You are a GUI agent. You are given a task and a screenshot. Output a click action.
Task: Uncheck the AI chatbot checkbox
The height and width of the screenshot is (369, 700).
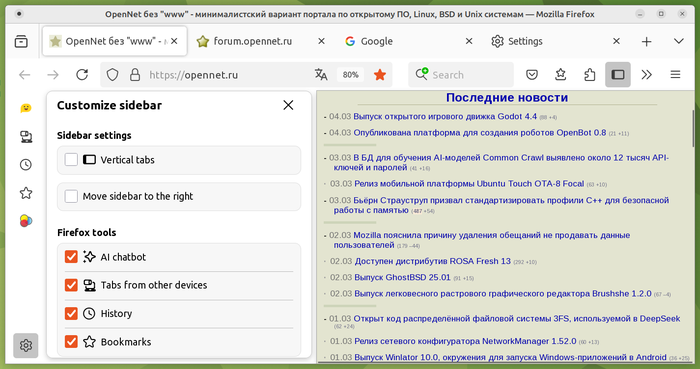pyautogui.click(x=71, y=257)
